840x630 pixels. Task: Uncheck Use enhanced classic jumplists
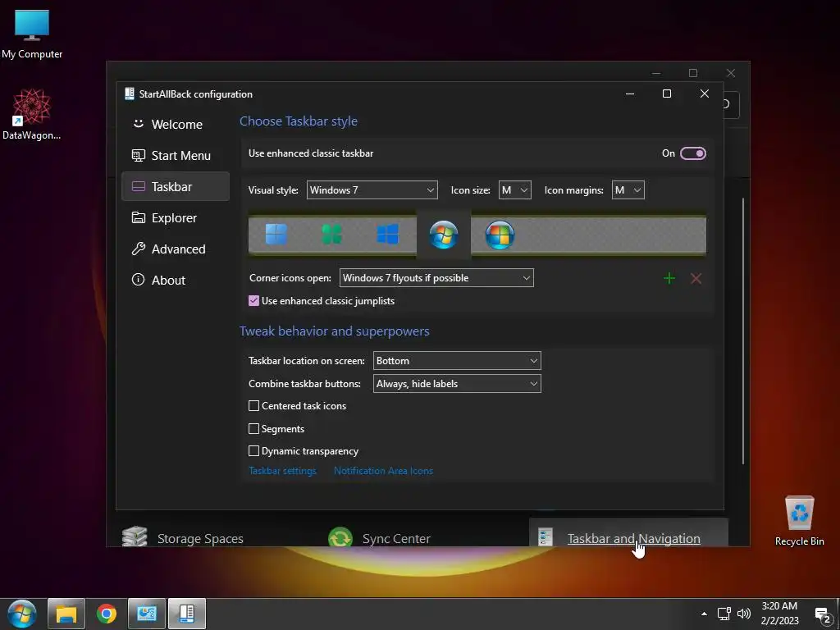[x=254, y=300]
